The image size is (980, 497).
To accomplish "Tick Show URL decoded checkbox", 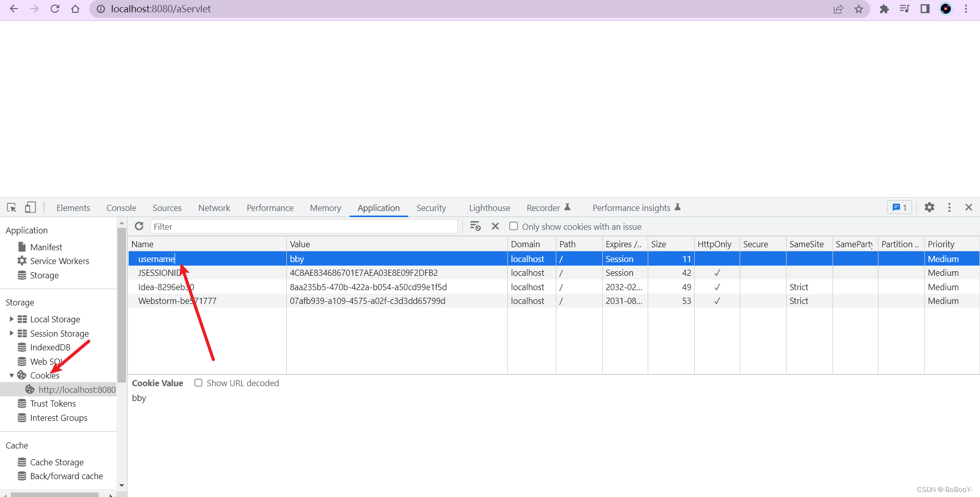I will [x=199, y=383].
